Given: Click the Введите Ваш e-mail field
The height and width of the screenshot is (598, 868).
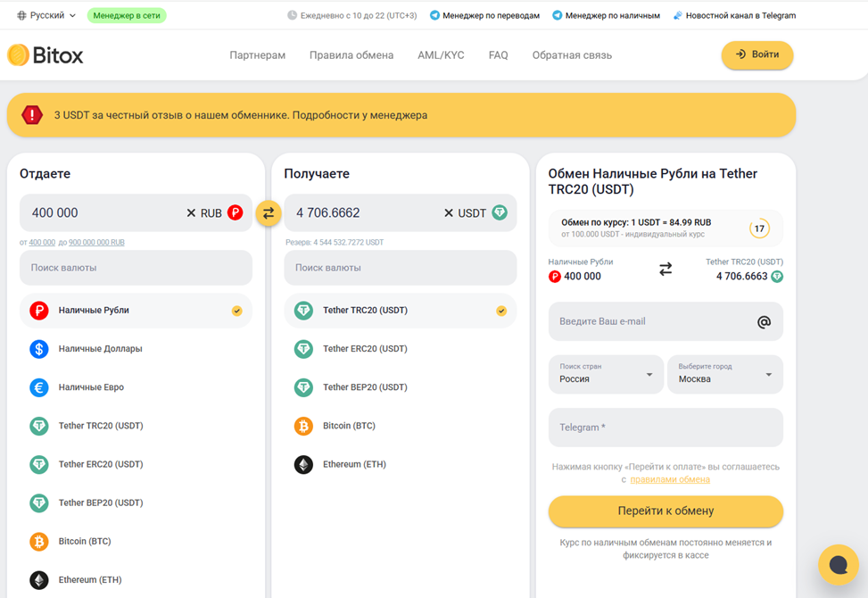Looking at the screenshot, I should click(665, 321).
